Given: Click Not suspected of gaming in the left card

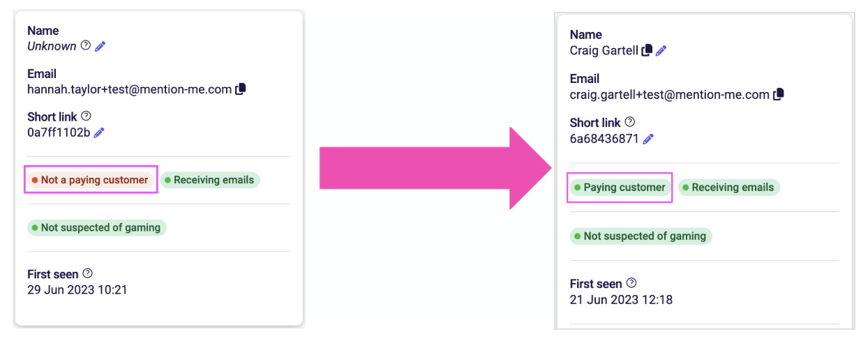Looking at the screenshot, I should 97,227.
